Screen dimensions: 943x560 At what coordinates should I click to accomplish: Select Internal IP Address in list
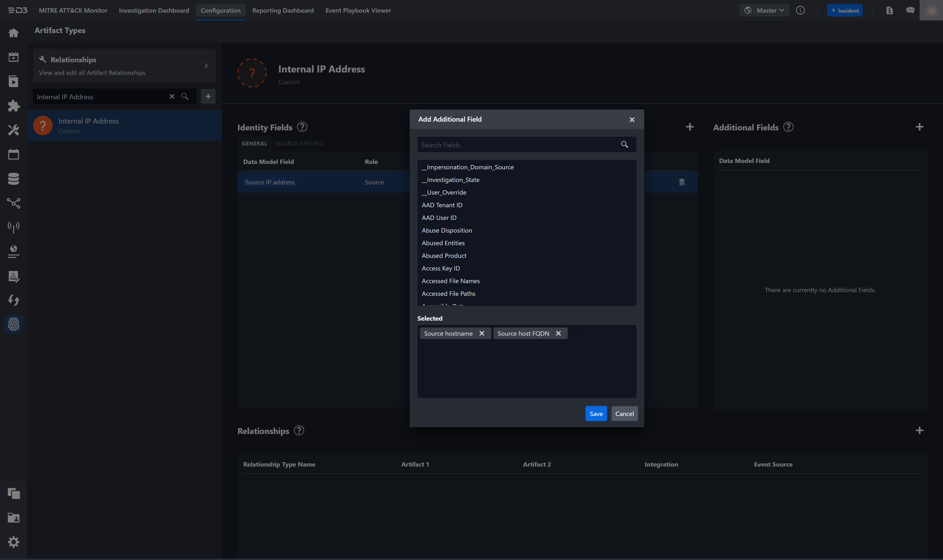coord(125,126)
